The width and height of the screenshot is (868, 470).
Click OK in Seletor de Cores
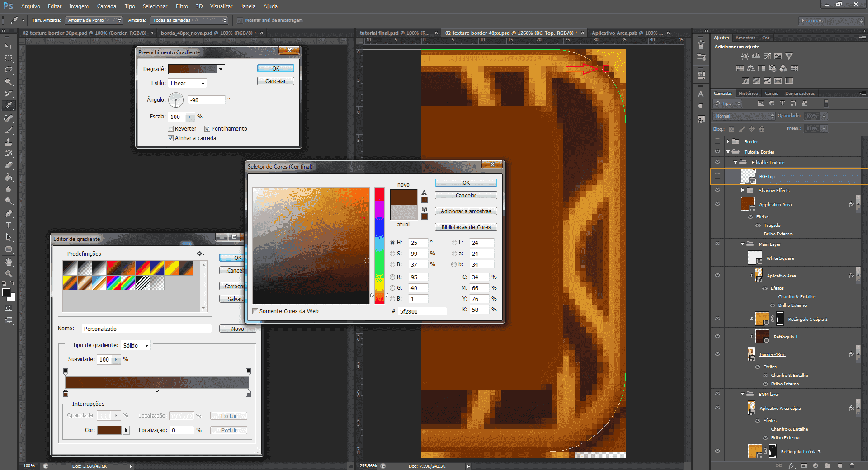click(x=466, y=183)
